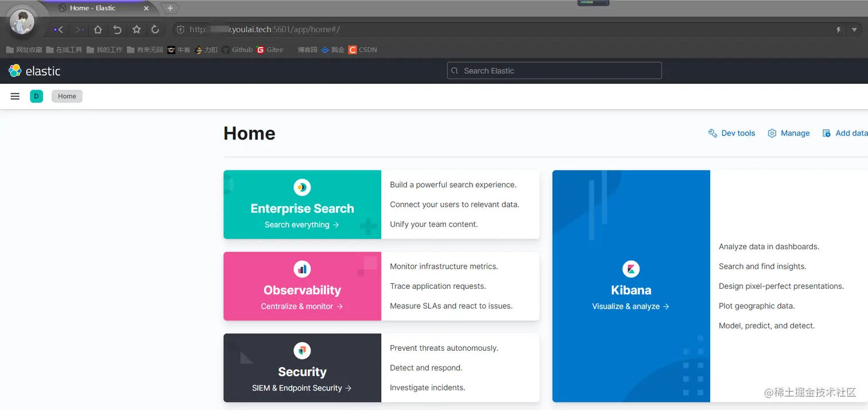The height and width of the screenshot is (410, 868).
Task: Click the Kibana product icon
Action: point(631,269)
